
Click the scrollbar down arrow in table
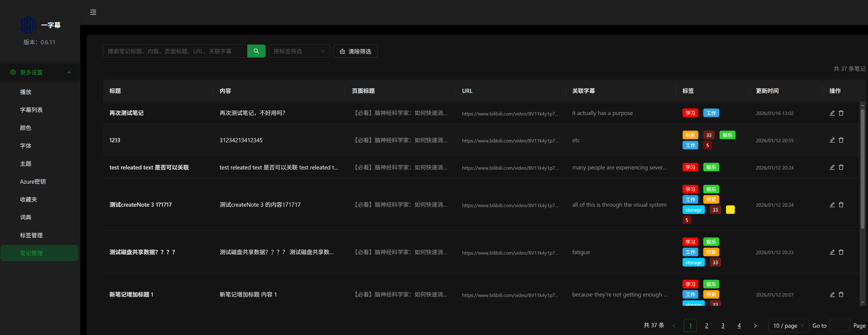click(x=863, y=302)
